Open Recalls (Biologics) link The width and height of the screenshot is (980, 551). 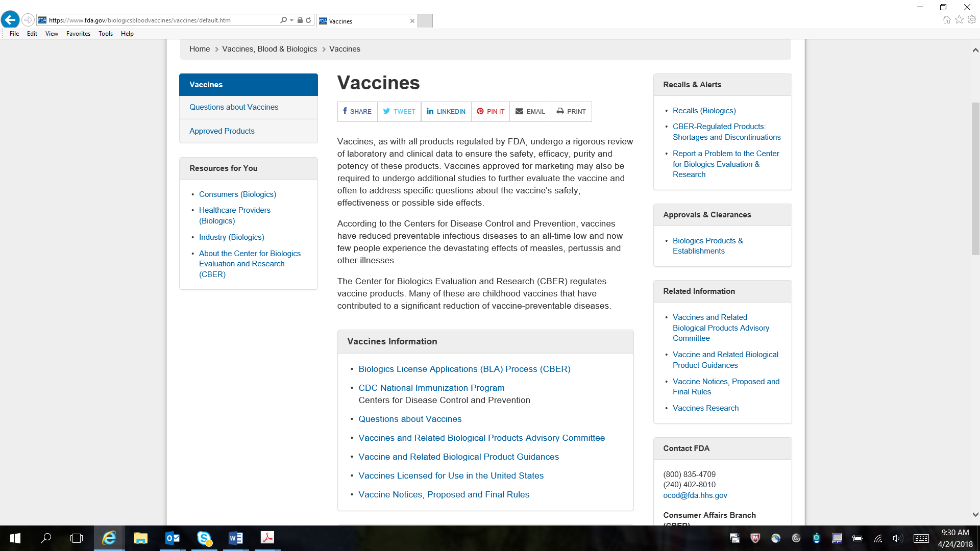click(704, 111)
